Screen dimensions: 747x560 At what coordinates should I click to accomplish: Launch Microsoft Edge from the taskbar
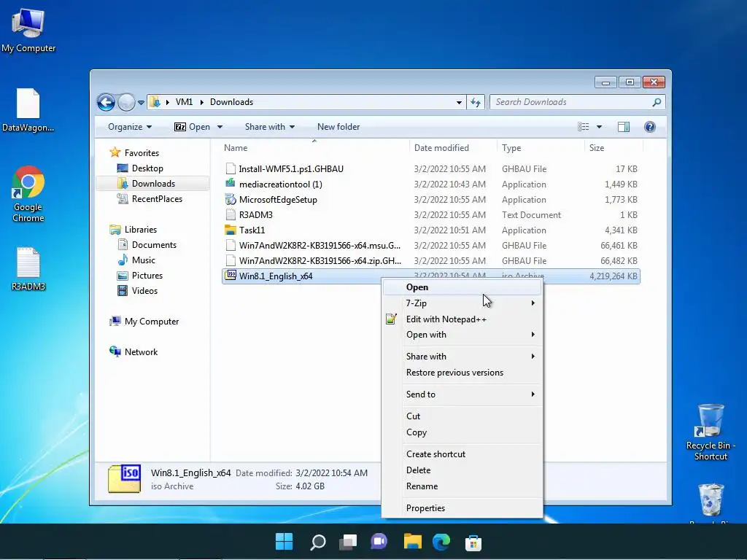441,542
